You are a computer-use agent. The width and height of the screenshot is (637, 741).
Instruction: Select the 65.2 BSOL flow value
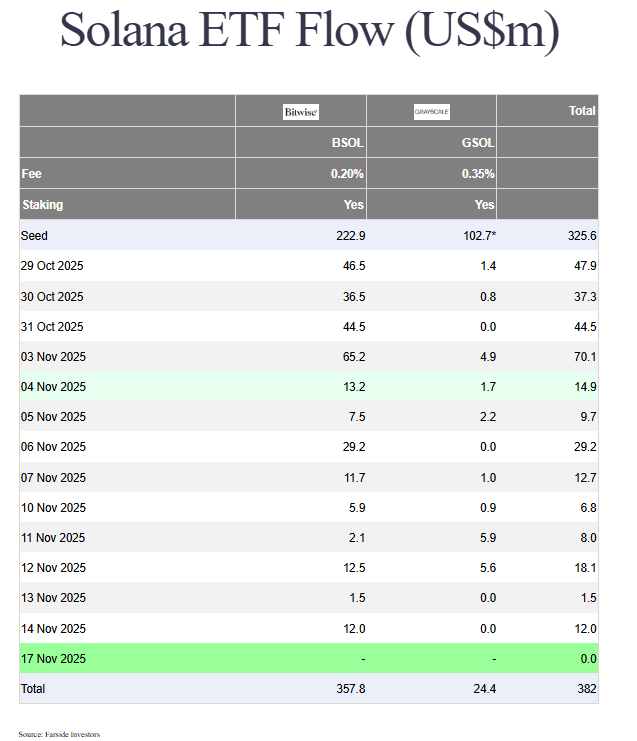(x=353, y=357)
